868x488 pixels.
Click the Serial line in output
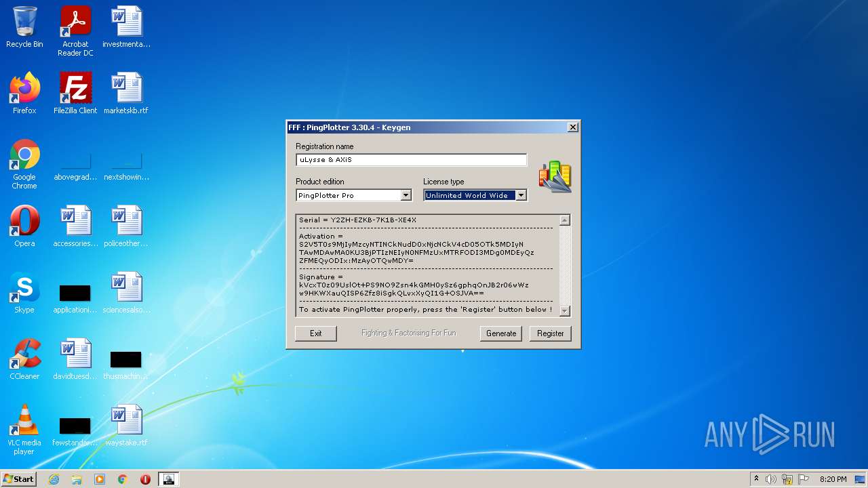[x=358, y=220]
